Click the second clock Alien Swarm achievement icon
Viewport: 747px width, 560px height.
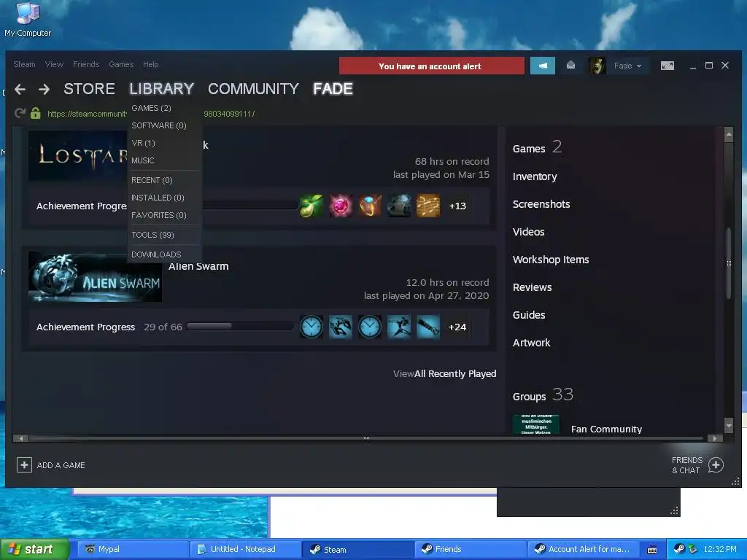370,327
